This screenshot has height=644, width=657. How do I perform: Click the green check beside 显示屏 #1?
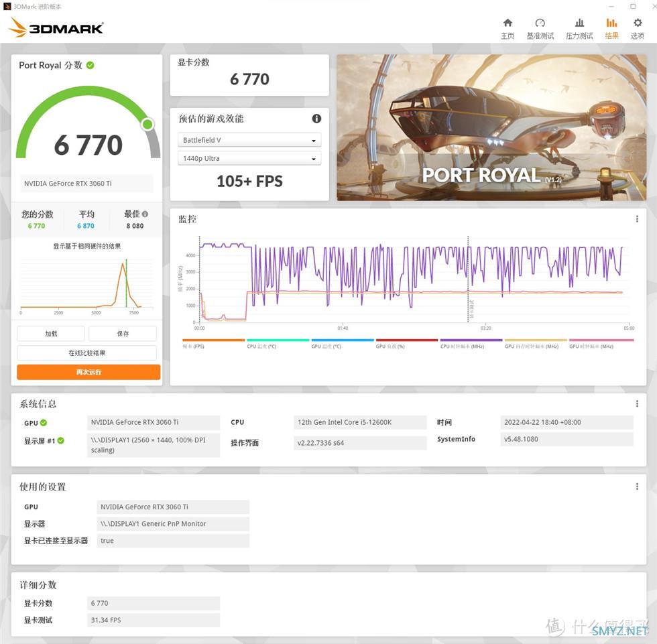click(x=61, y=440)
